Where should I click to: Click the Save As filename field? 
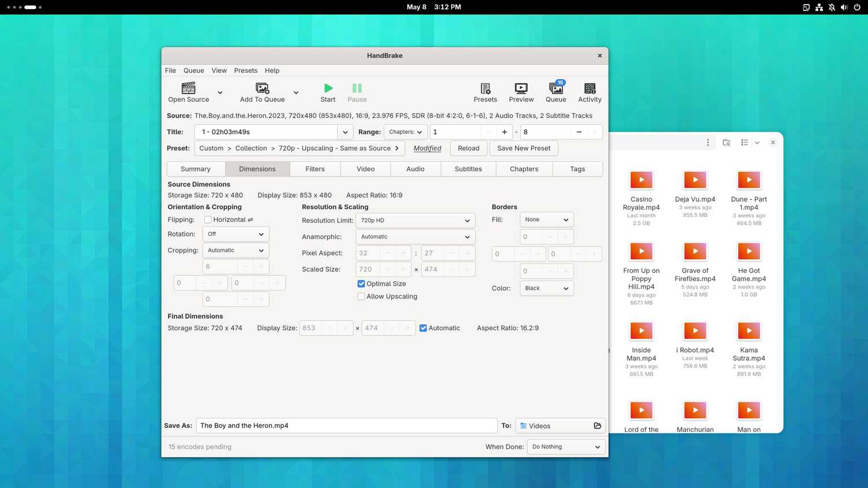(347, 426)
